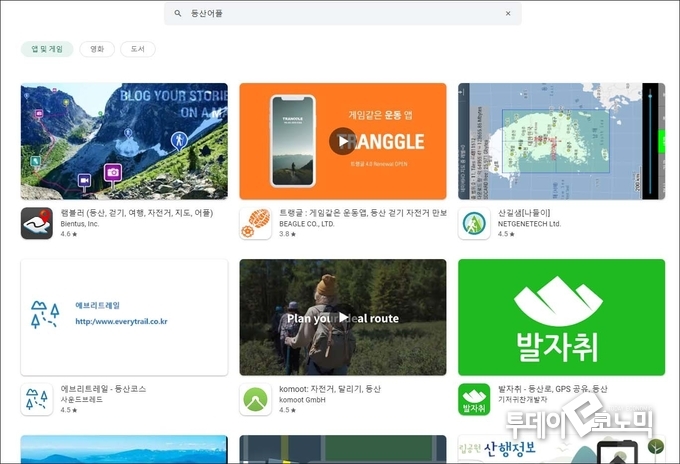Click the 3.8 rating under 트랭글
Image resolution: width=680 pixels, height=464 pixels.
coord(288,234)
